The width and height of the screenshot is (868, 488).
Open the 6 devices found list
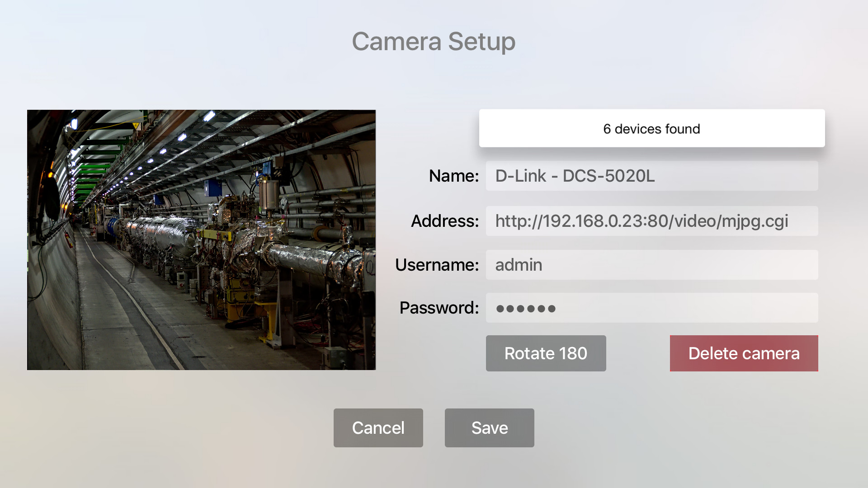pyautogui.click(x=651, y=128)
